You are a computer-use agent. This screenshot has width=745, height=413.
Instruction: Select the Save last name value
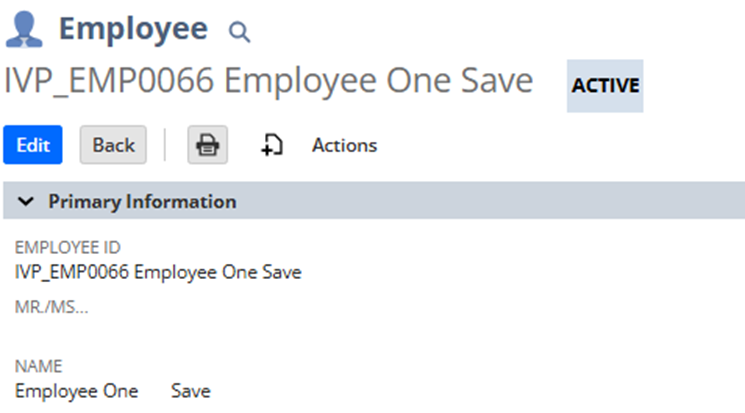(191, 391)
